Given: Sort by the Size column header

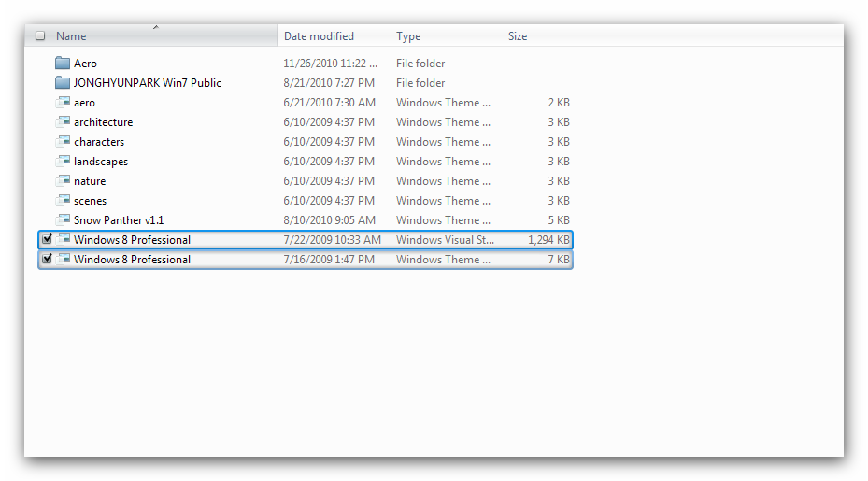Looking at the screenshot, I should coord(518,36).
